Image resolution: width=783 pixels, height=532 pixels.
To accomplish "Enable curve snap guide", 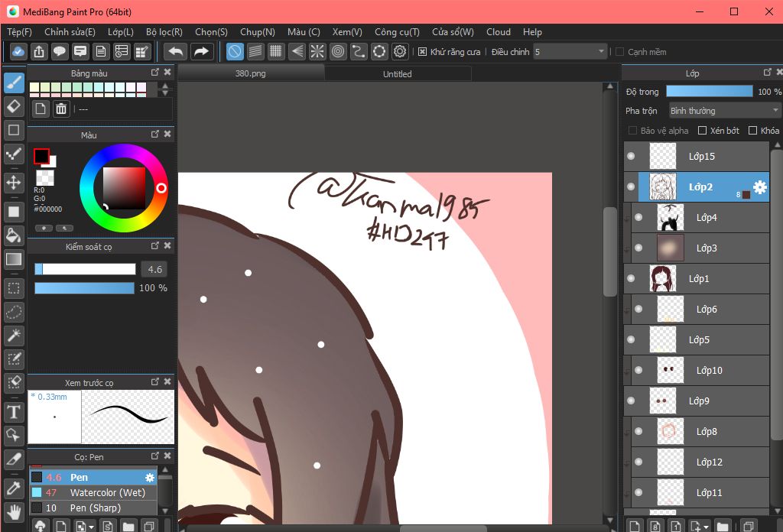I will point(359,51).
